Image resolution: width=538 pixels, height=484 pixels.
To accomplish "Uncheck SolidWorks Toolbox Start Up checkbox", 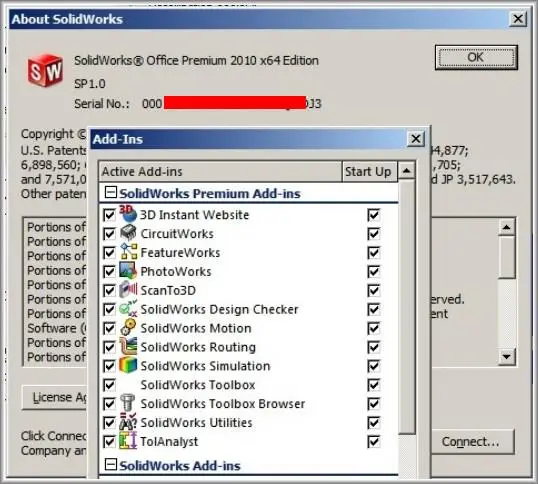I will pos(374,385).
